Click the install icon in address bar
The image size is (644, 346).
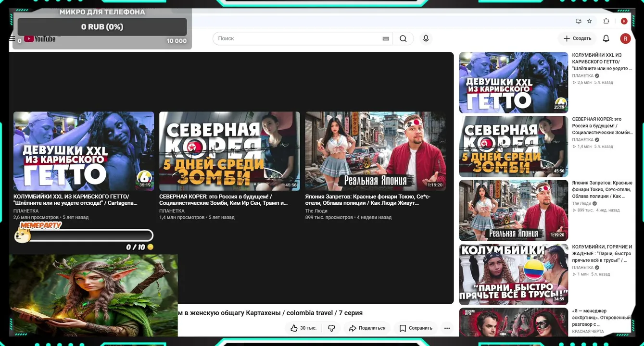point(578,21)
